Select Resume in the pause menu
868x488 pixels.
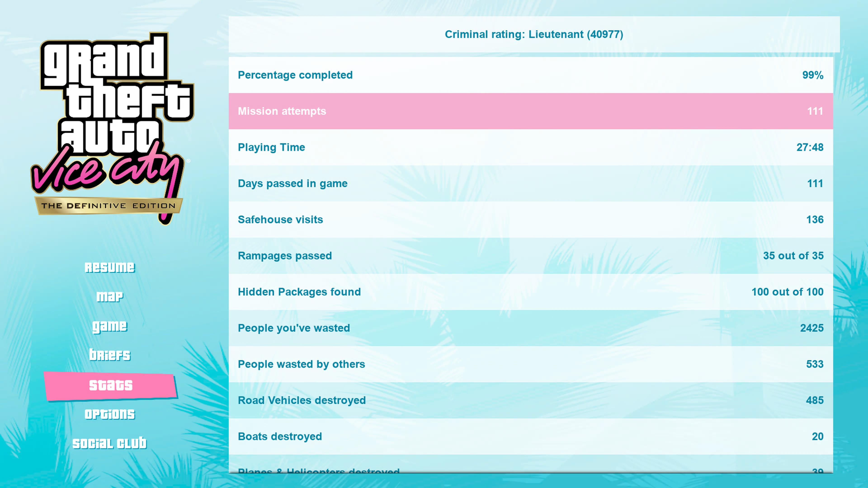110,268
